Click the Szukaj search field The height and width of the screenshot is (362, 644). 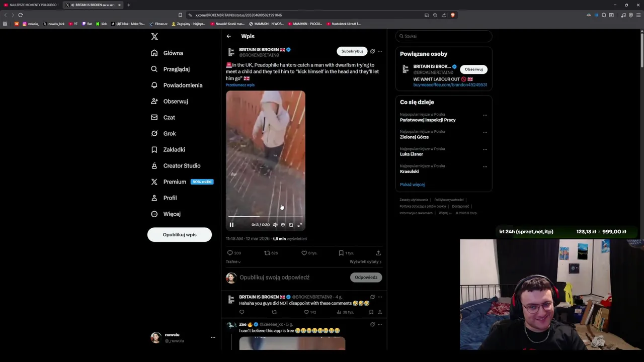(x=444, y=36)
